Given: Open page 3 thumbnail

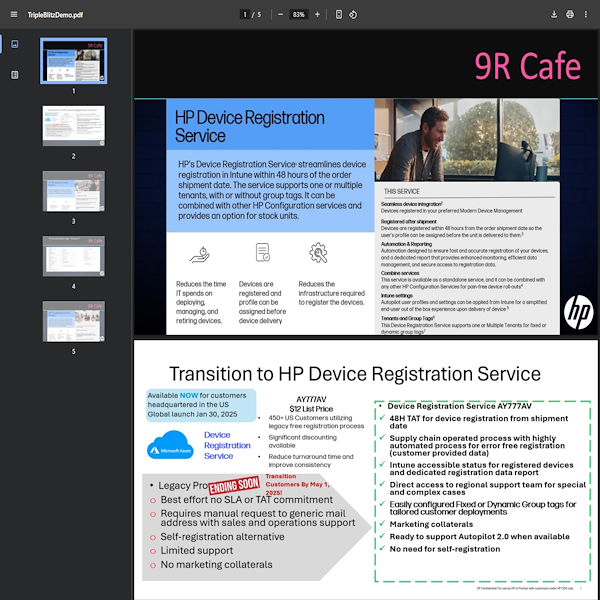Looking at the screenshot, I should pyautogui.click(x=73, y=191).
